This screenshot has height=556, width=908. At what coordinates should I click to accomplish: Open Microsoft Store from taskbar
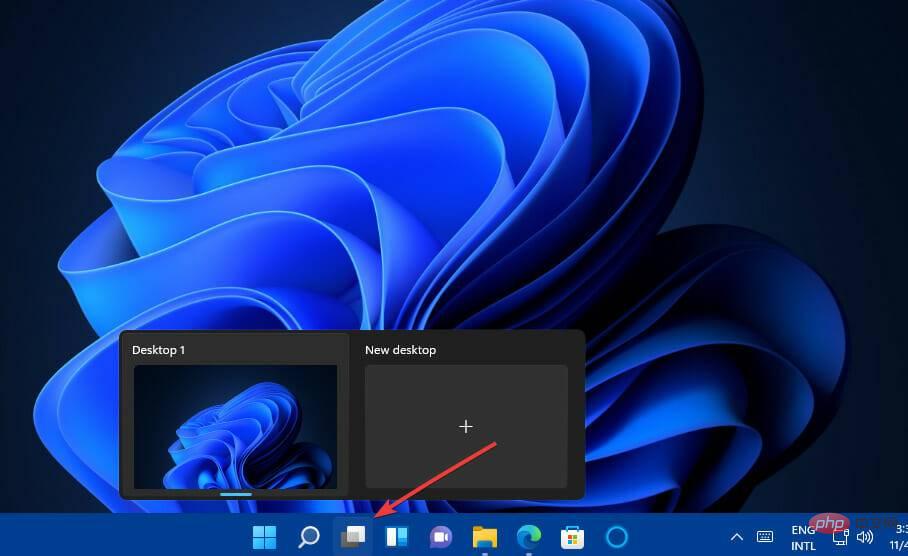coord(572,537)
